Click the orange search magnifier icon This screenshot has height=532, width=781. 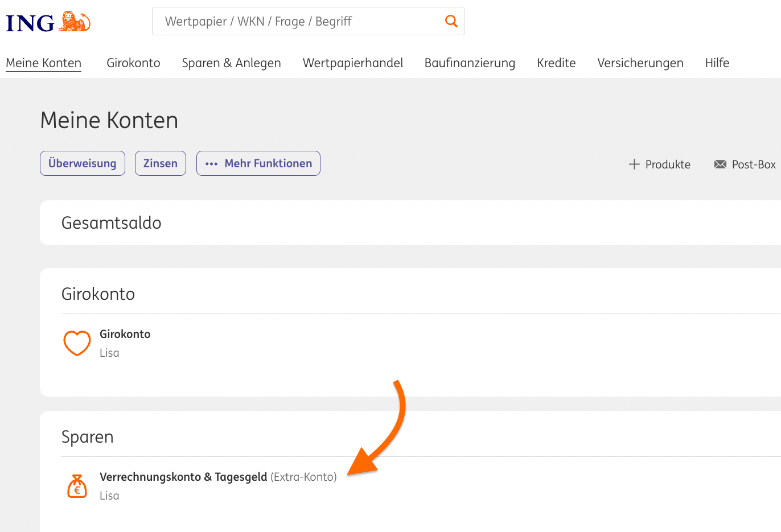pyautogui.click(x=451, y=21)
